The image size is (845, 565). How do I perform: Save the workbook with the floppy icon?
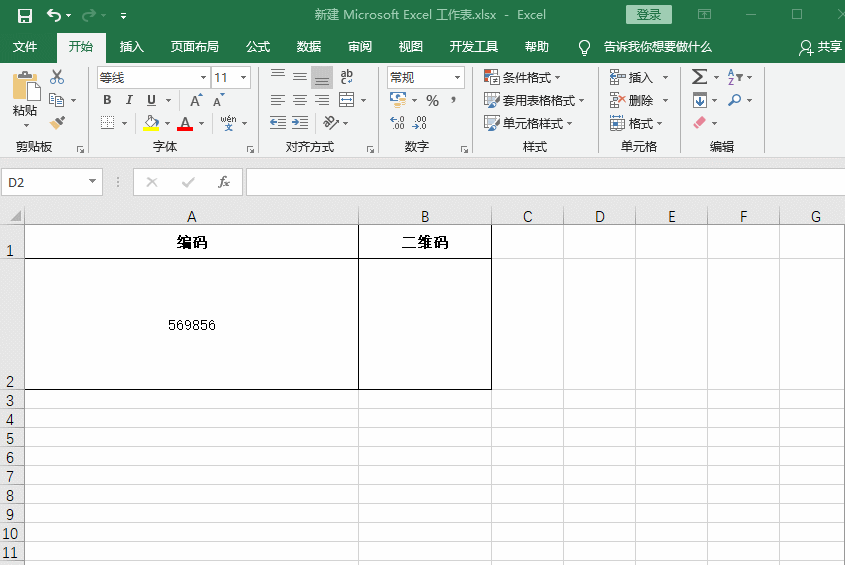25,16
